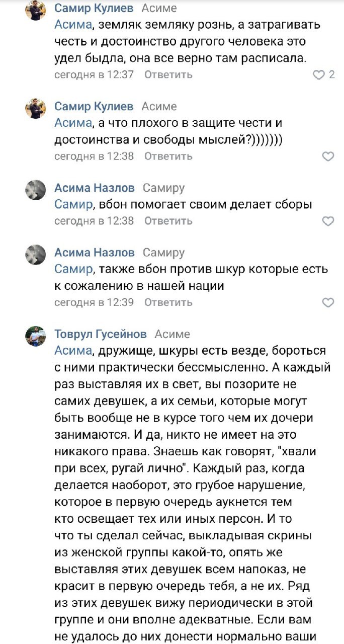
Task: Open Самир Кулиев's name on the 12:37 comment
Action: tap(94, 9)
